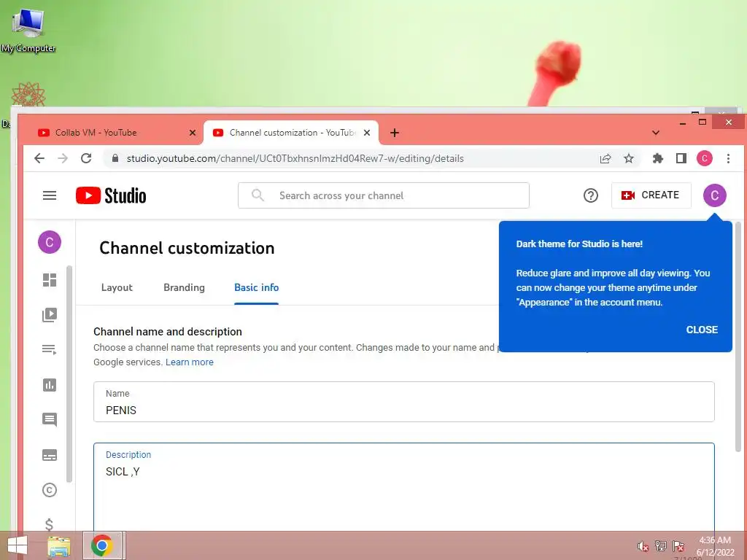The height and width of the screenshot is (560, 747).
Task: Open the Windows Start button
Action: (x=18, y=545)
